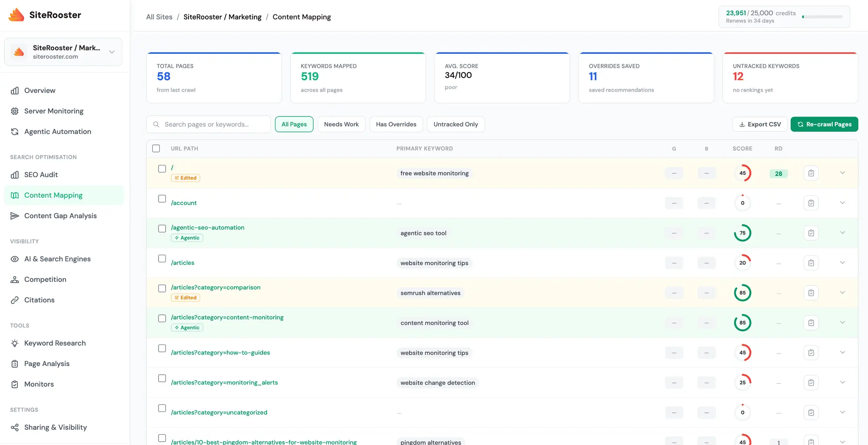The height and width of the screenshot is (445, 868).
Task: Open the /articles?category=monitoring_alerts URL link
Action: pos(225,383)
